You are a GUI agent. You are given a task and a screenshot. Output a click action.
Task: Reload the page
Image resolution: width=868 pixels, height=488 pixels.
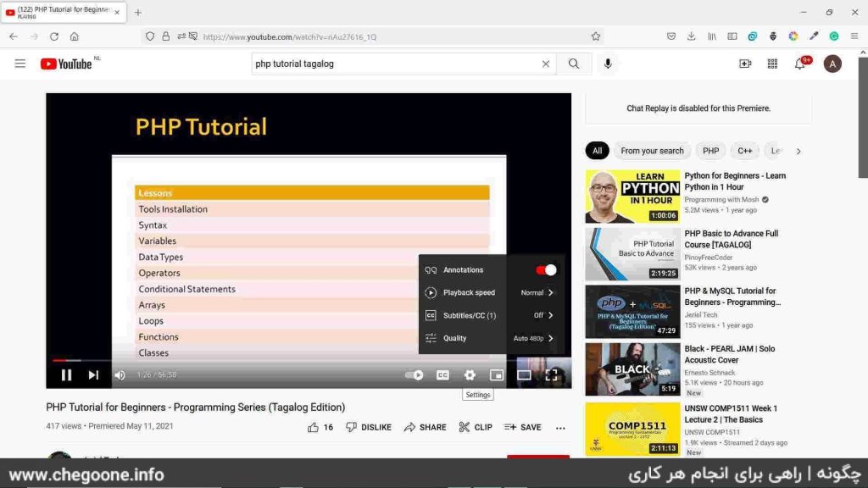(x=53, y=36)
